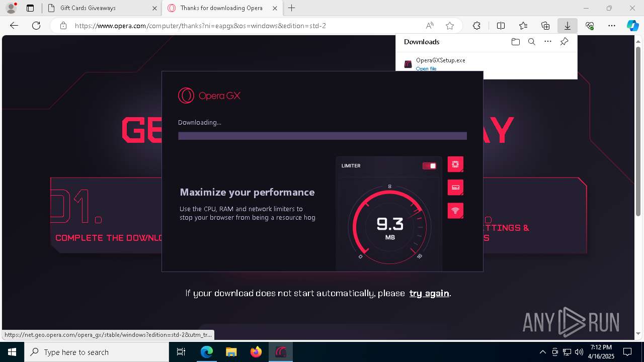The width and height of the screenshot is (644, 362).
Task: Refresh the current page
Action: (x=36, y=26)
